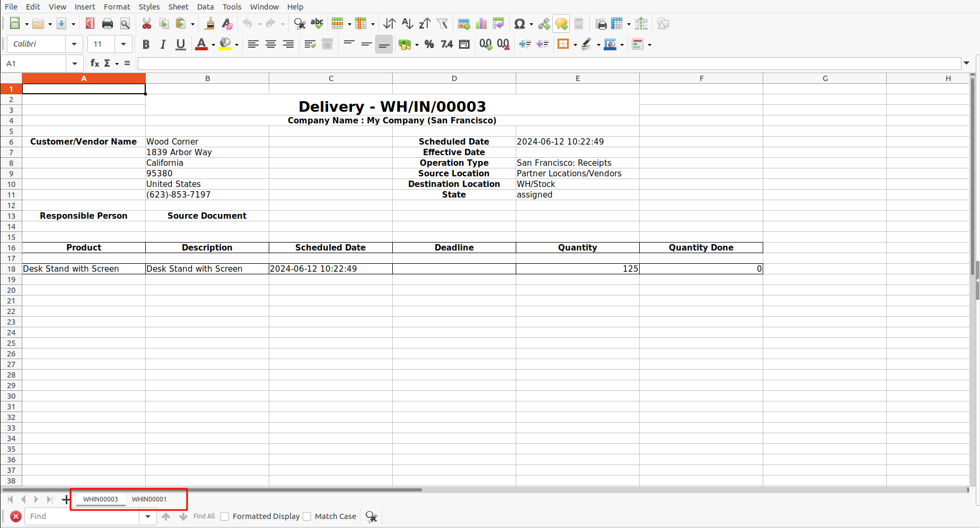
Task: Open the Sheet menu
Action: tap(178, 7)
